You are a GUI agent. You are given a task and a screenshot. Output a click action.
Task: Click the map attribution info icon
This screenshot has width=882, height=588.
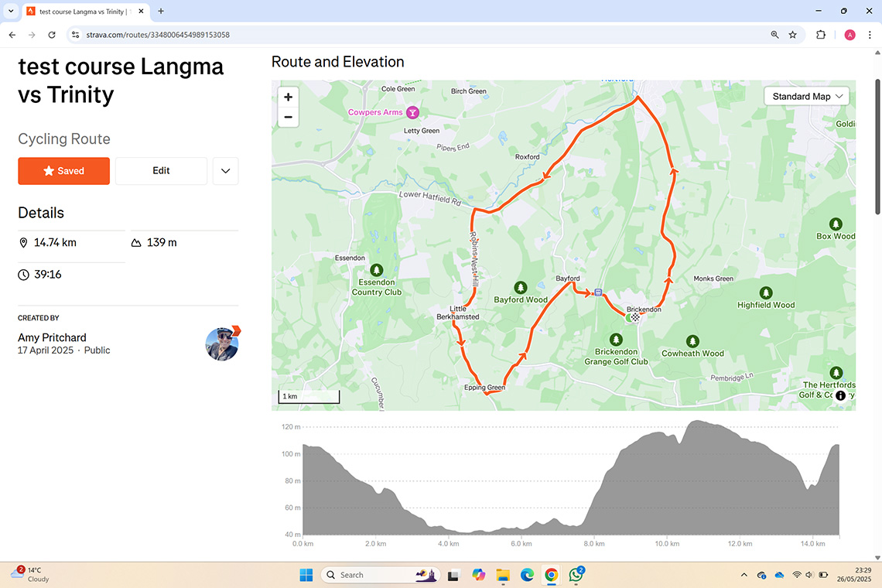pos(840,395)
